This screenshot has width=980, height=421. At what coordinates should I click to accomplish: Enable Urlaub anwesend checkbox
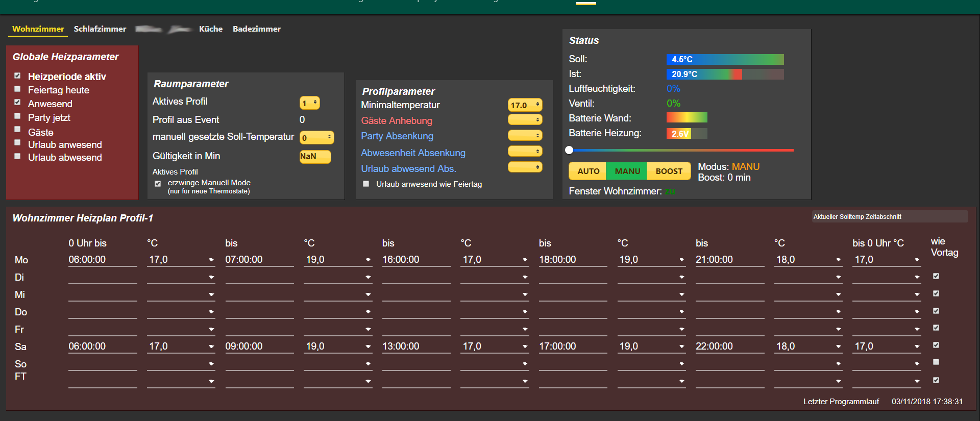coord(17,142)
